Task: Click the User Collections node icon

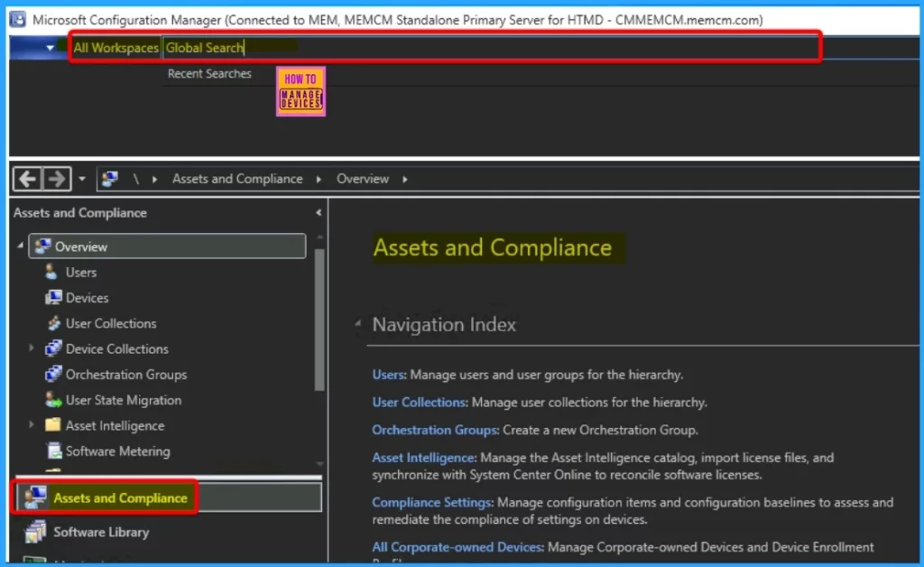Action: click(53, 323)
